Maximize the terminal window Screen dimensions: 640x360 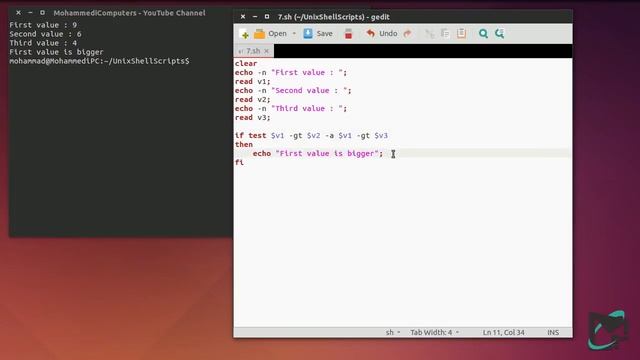(42, 13)
